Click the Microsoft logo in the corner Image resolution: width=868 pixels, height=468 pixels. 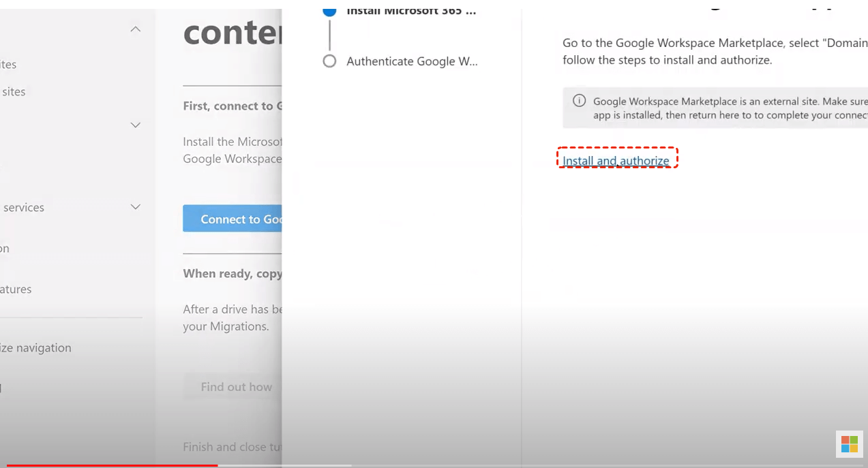point(850,444)
